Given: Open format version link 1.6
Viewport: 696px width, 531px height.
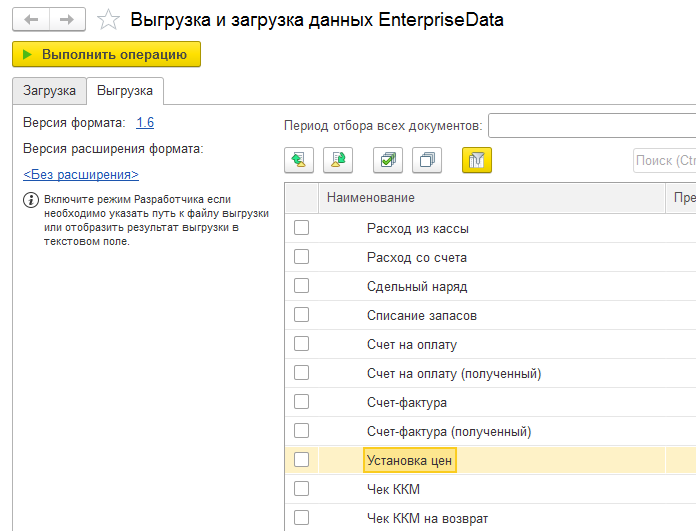Looking at the screenshot, I should coord(145,123).
